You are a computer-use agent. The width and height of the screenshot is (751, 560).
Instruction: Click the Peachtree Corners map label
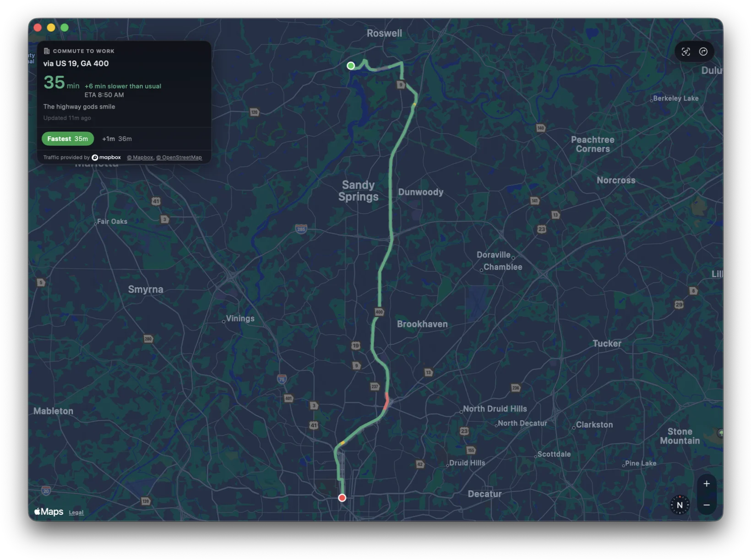click(593, 144)
